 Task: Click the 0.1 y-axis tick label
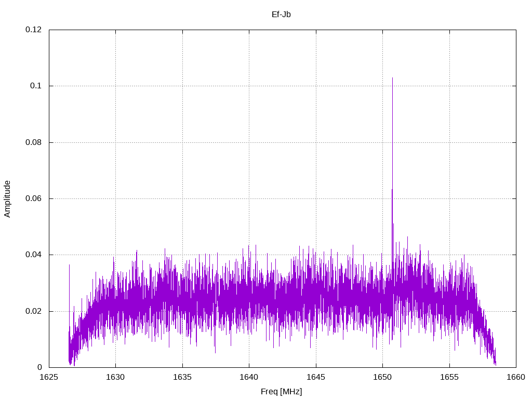point(36,86)
